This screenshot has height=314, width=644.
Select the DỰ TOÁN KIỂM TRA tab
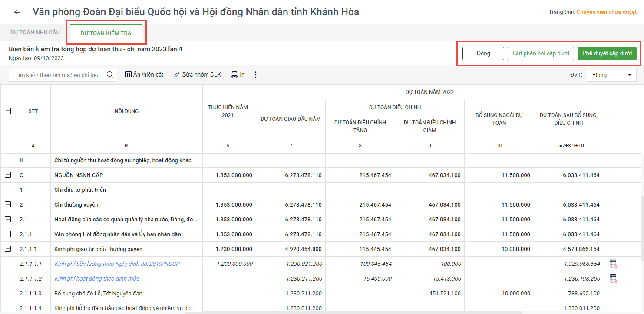pos(106,33)
